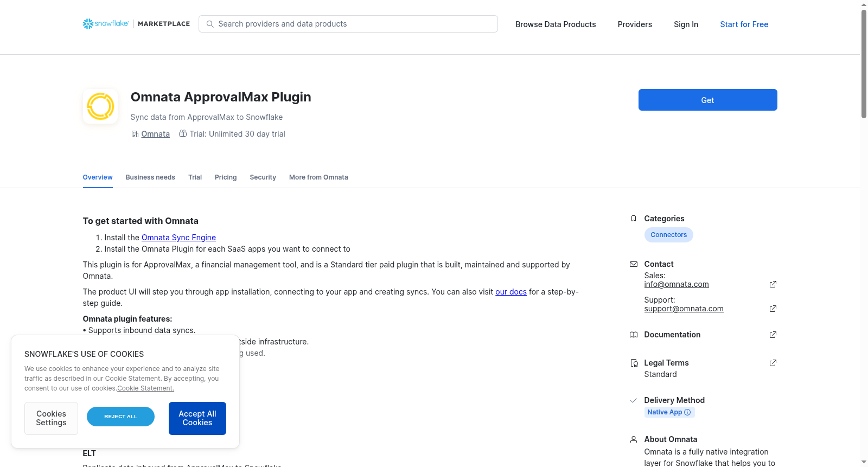Email support@omnata.com support address
Screen dimensions: 868x467
pyautogui.click(x=684, y=309)
